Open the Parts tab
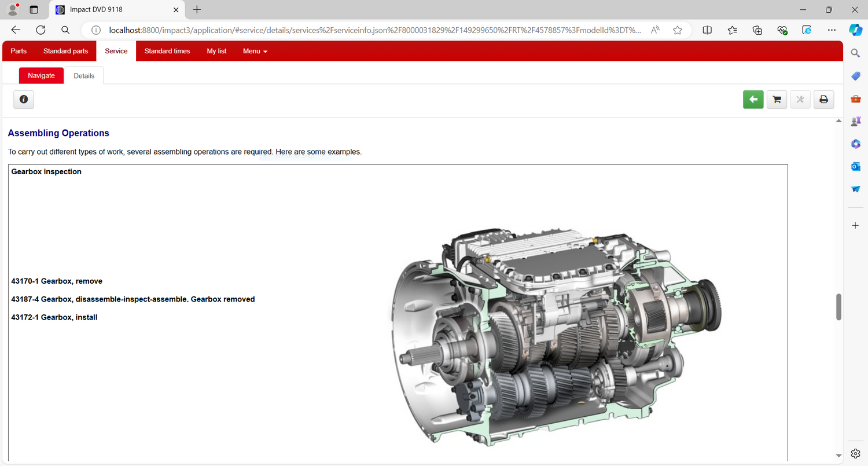868x466 pixels. point(19,51)
